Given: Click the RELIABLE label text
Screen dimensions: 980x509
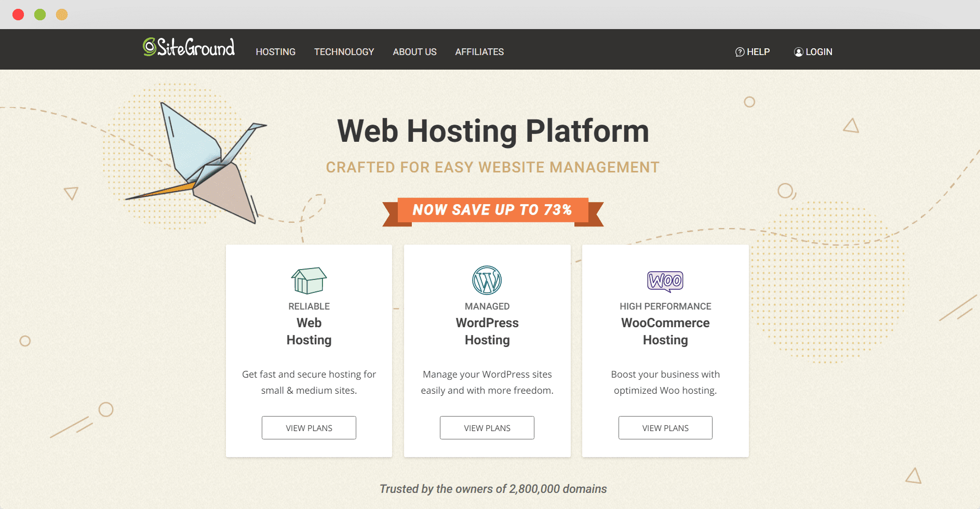Looking at the screenshot, I should 309,306.
